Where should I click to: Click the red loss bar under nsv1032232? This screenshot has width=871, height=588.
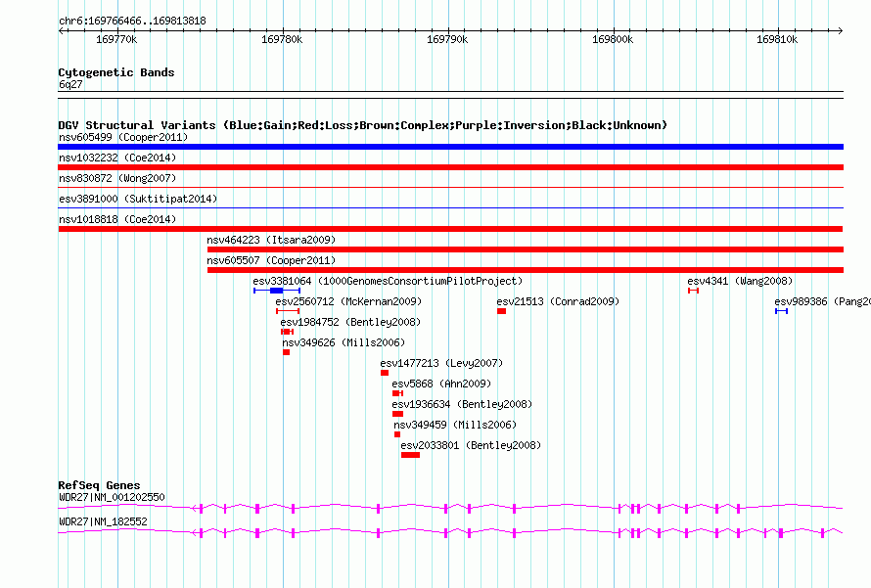tap(450, 167)
